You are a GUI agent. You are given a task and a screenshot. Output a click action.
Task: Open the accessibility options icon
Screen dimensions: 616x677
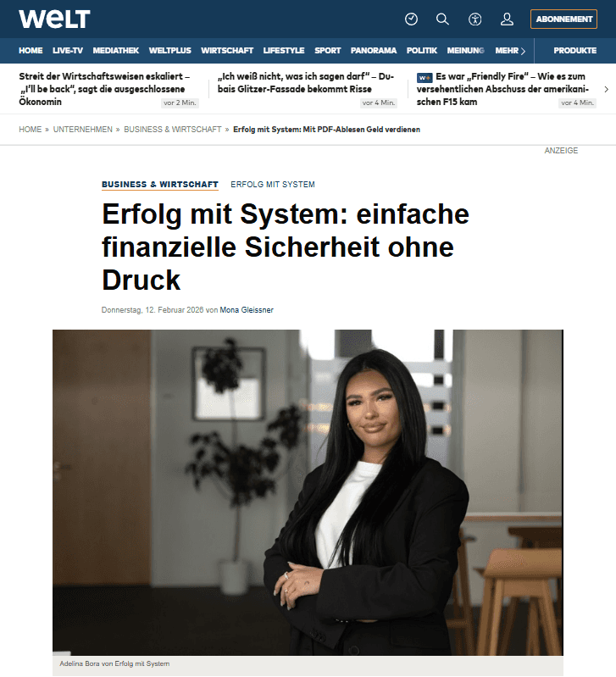(x=474, y=19)
